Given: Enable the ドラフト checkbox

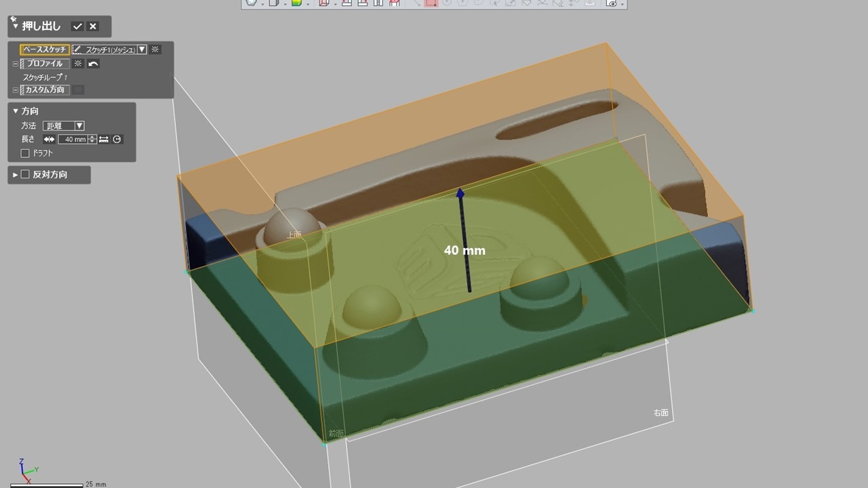Looking at the screenshot, I should [26, 153].
